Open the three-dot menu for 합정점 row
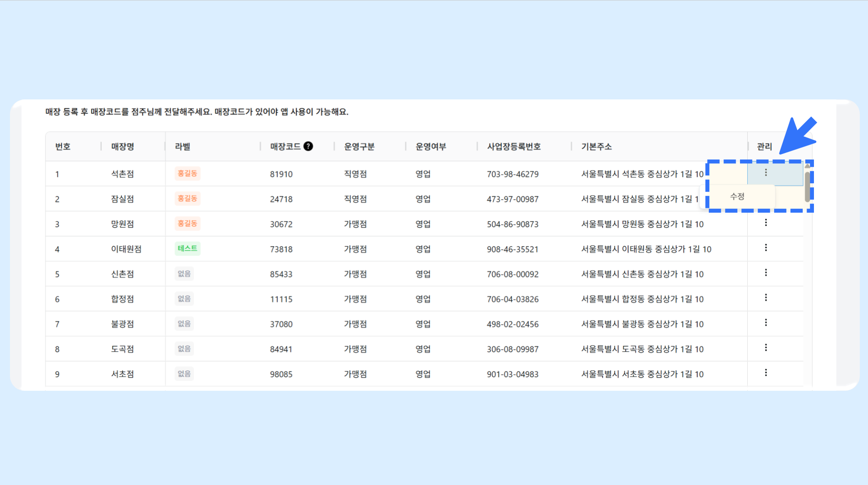Image resolution: width=868 pixels, height=485 pixels. 766,298
